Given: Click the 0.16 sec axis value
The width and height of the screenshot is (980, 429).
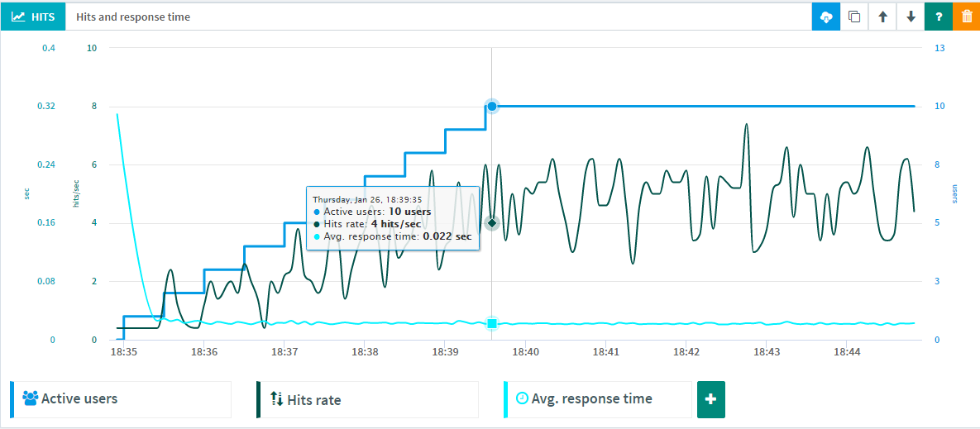Looking at the screenshot, I should tap(47, 223).
